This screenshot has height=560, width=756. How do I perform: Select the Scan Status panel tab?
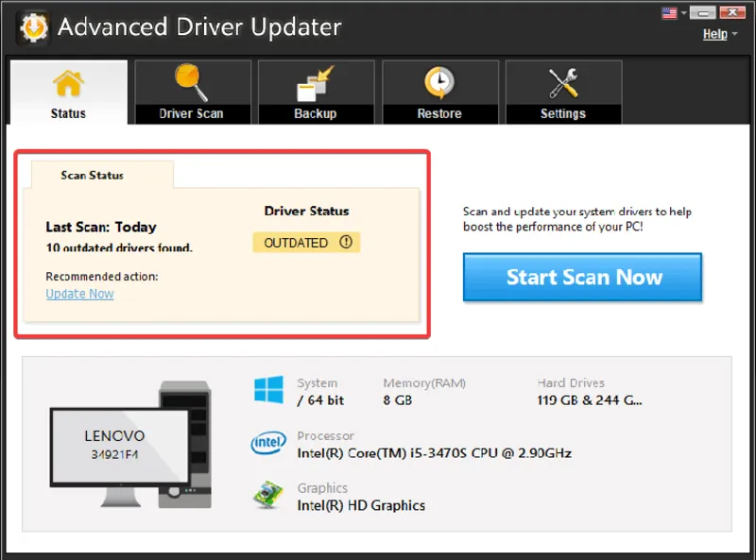[x=102, y=175]
